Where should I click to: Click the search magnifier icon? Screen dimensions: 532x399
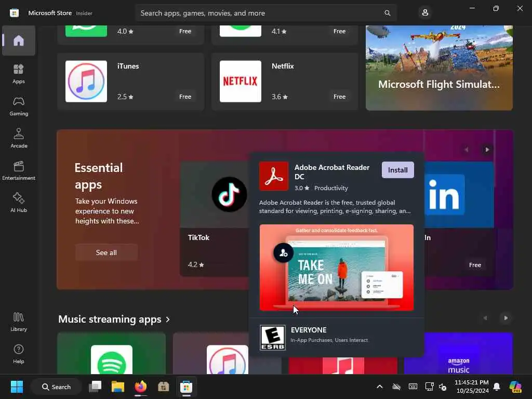click(x=387, y=13)
